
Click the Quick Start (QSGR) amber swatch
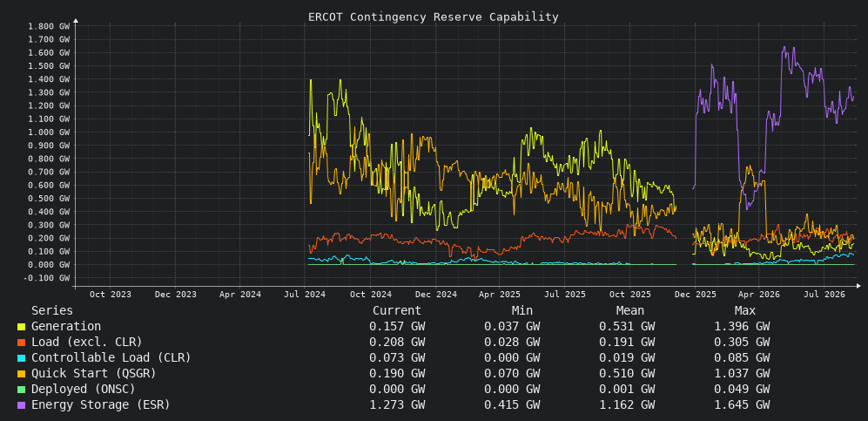(x=21, y=374)
